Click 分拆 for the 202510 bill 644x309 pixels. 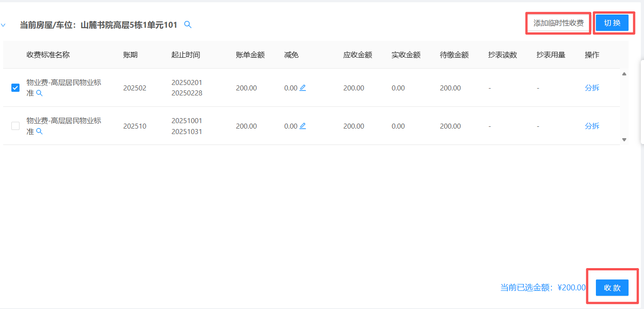(592, 126)
